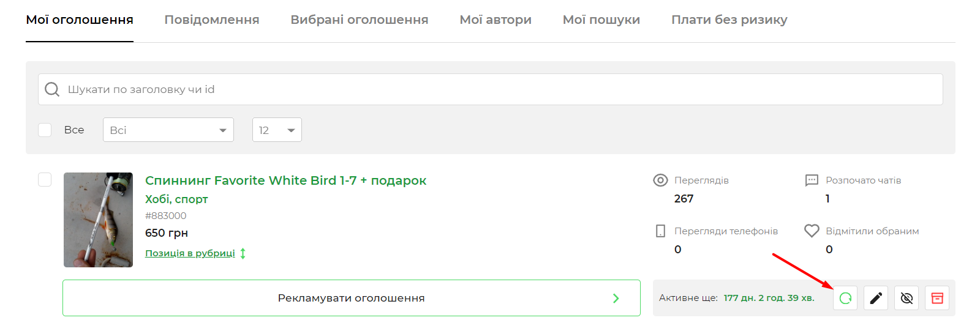The width and height of the screenshot is (980, 323).
Task: Click the pencil edit listing icon
Action: [876, 298]
